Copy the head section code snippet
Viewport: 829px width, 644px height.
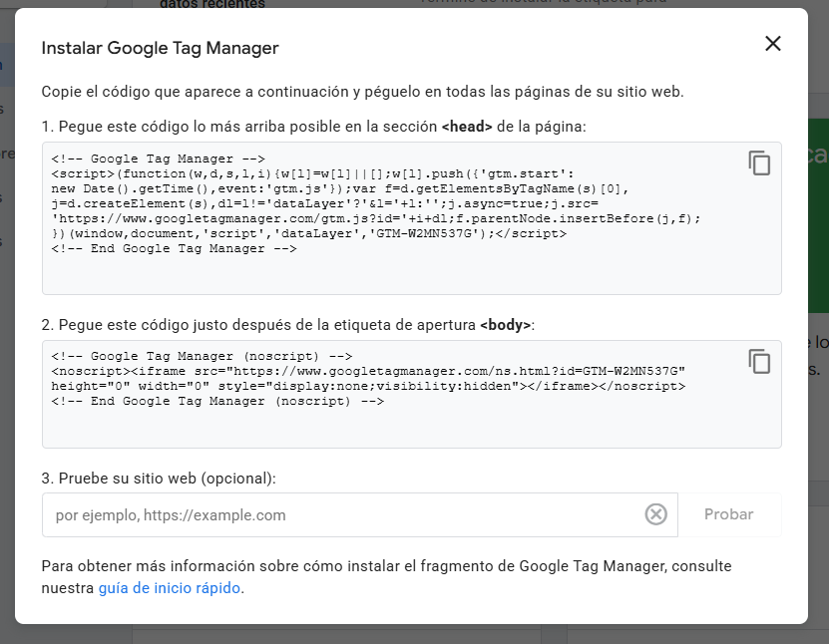pyautogui.click(x=760, y=163)
